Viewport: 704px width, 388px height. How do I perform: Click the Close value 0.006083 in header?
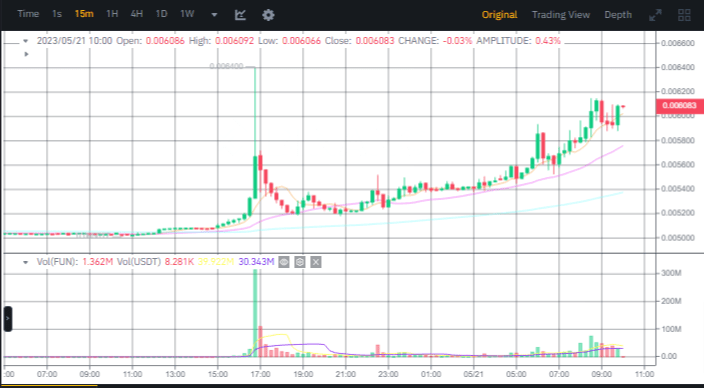(375, 41)
